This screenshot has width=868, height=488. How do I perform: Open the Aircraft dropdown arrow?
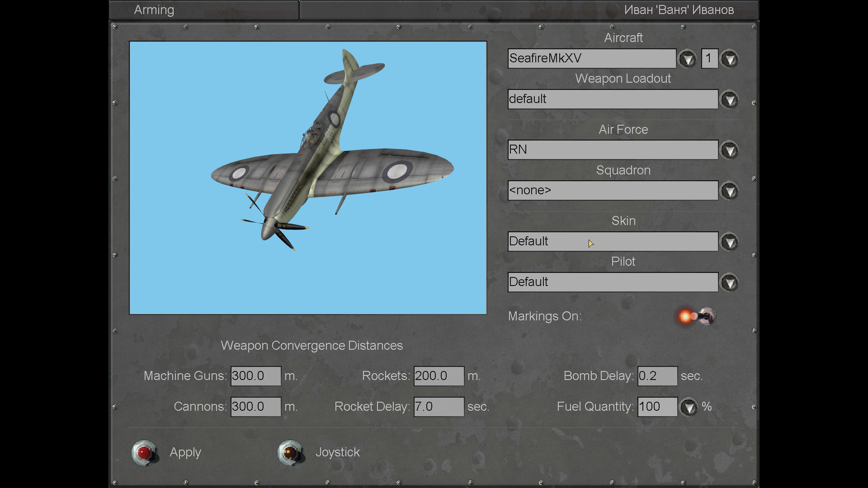click(x=688, y=59)
